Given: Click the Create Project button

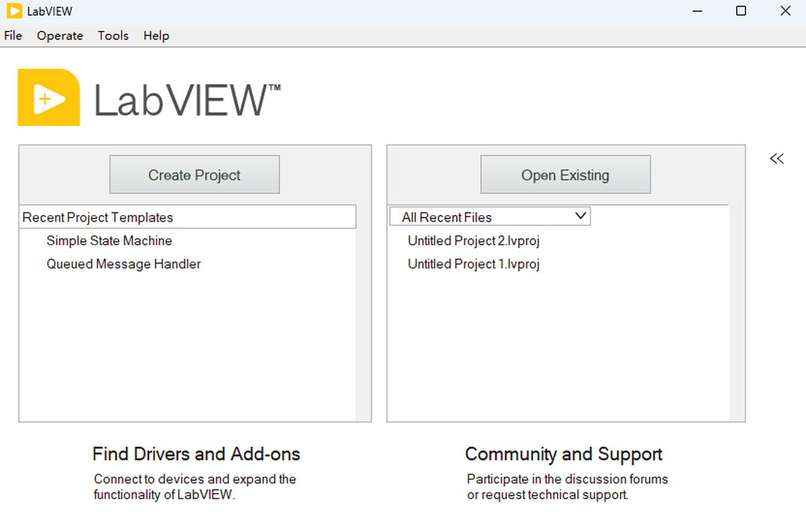Looking at the screenshot, I should [x=194, y=175].
